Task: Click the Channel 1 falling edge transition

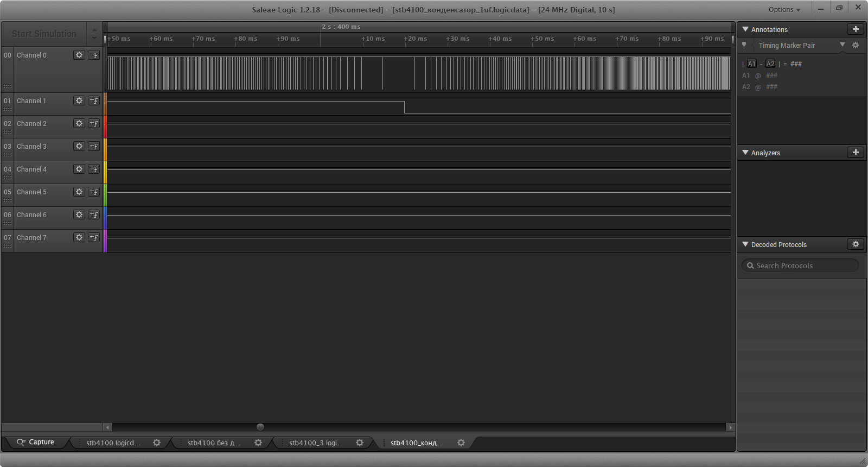Action: click(405, 107)
